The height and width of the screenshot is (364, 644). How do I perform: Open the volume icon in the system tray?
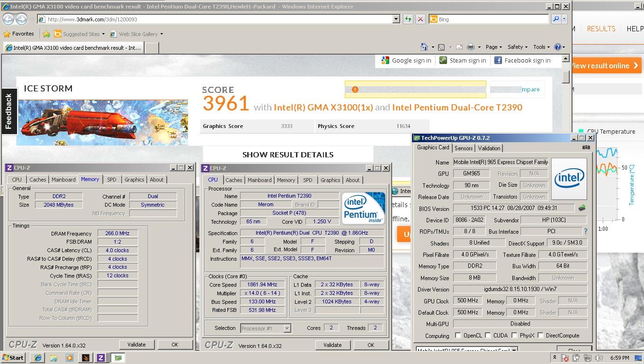tap(599, 358)
